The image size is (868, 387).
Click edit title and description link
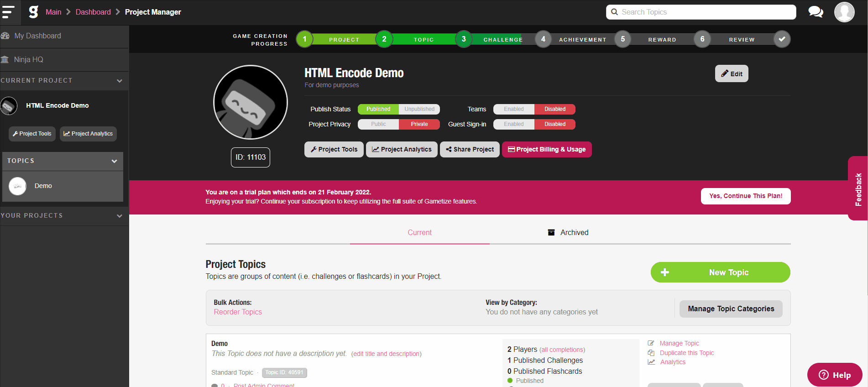(x=386, y=354)
